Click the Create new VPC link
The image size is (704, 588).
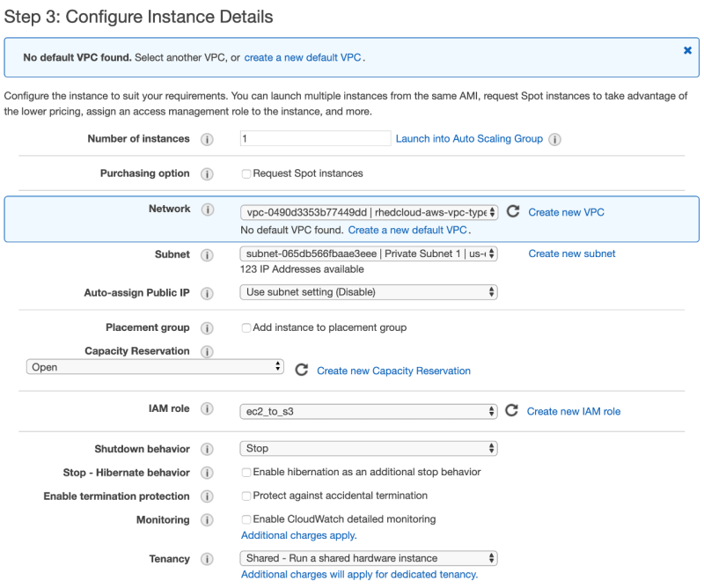pyautogui.click(x=566, y=212)
